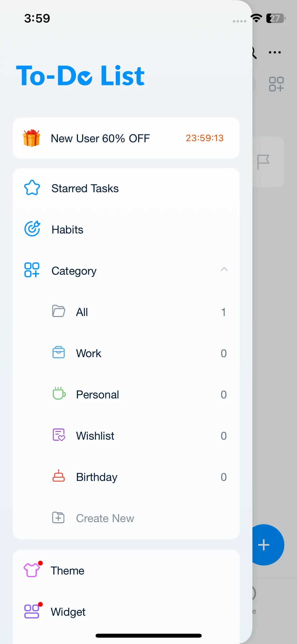The height and width of the screenshot is (644, 297).
Task: Tap the category grid icon at top right
Action: pos(276,84)
